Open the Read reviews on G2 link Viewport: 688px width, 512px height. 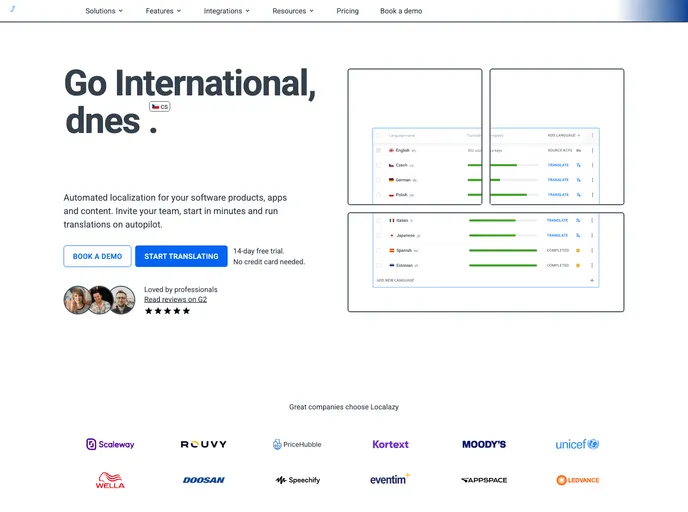pos(175,299)
